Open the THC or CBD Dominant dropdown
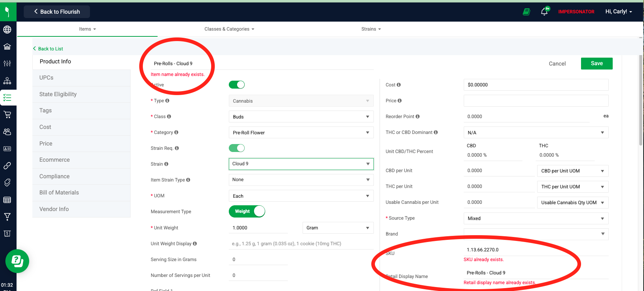This screenshot has width=644, height=291. 536,133
